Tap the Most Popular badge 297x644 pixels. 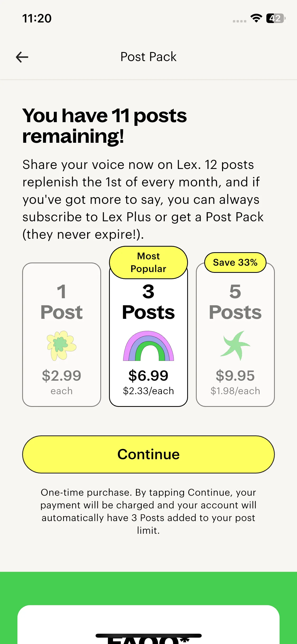(x=148, y=262)
